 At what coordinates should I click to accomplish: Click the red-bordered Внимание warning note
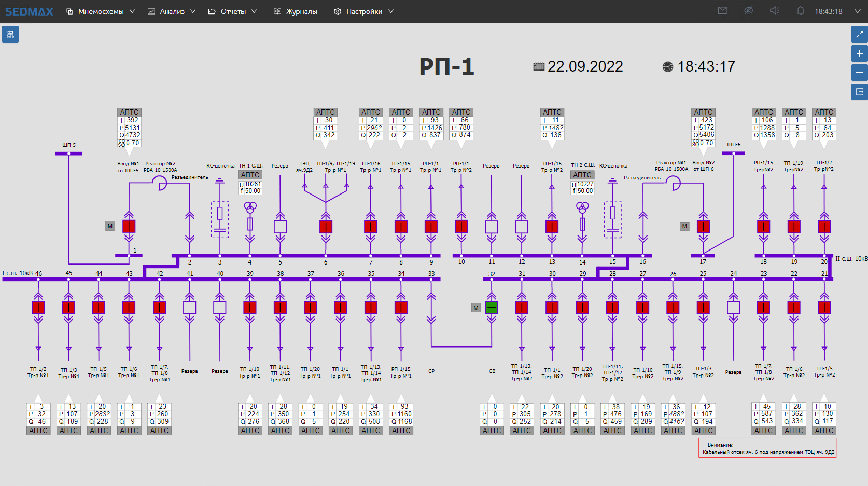767,448
